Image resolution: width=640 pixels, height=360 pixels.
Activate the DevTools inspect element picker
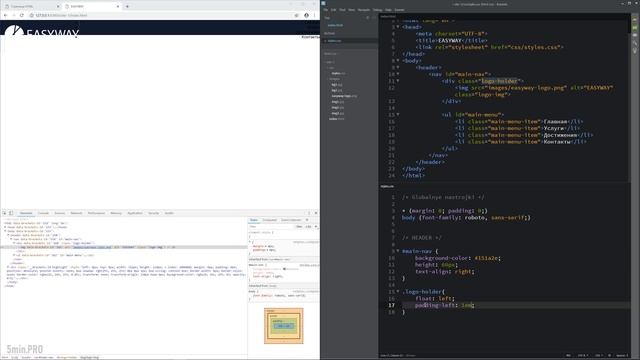[4, 213]
